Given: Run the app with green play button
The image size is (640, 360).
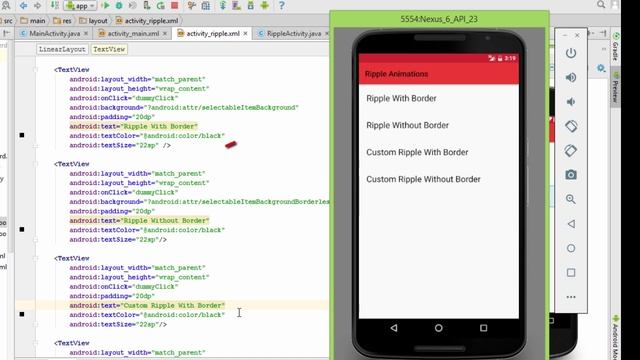Looking at the screenshot, I should [105, 5].
